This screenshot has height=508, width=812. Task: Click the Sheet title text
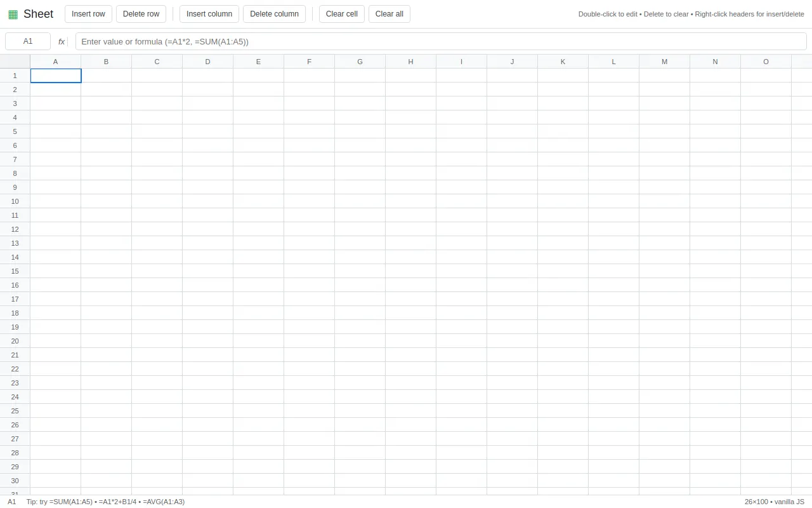(x=38, y=14)
